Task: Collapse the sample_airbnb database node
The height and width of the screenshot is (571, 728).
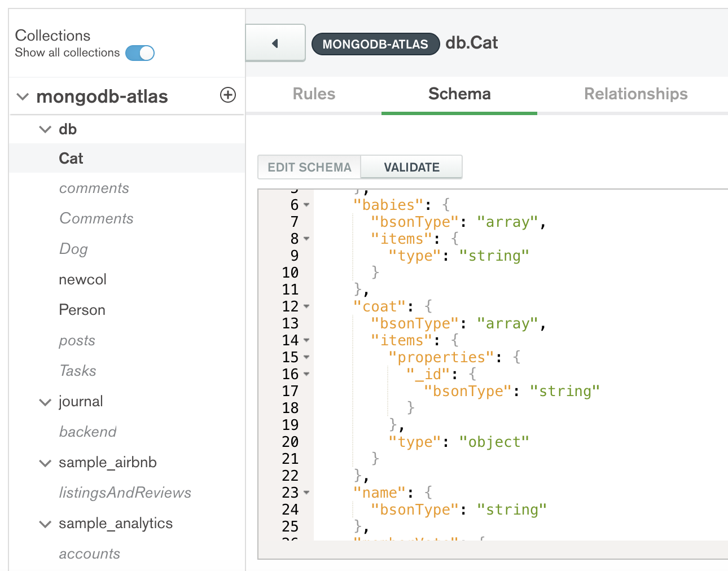Action: pos(45,463)
